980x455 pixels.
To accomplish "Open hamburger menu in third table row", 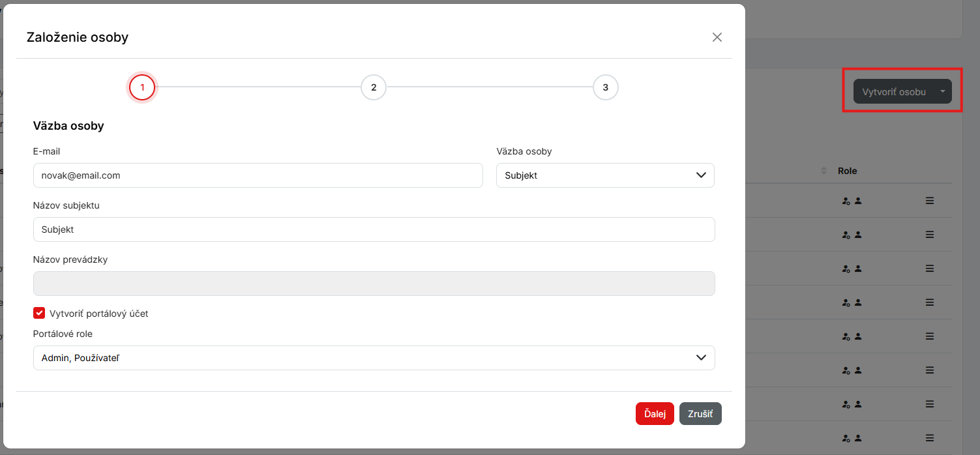I will 930,269.
